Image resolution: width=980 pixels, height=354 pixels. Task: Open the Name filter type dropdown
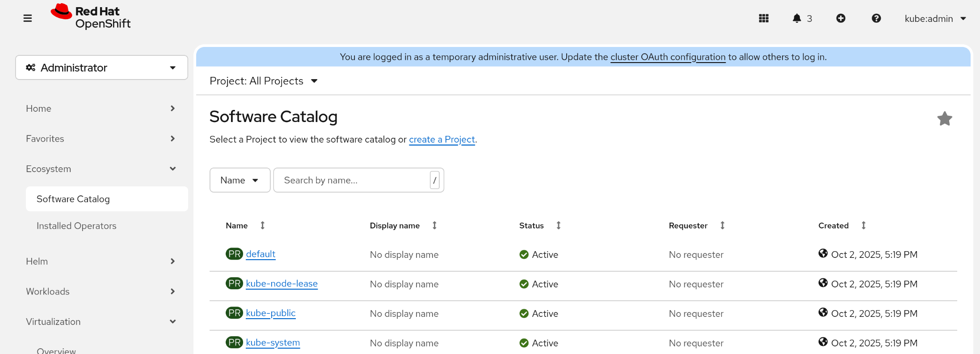[240, 180]
